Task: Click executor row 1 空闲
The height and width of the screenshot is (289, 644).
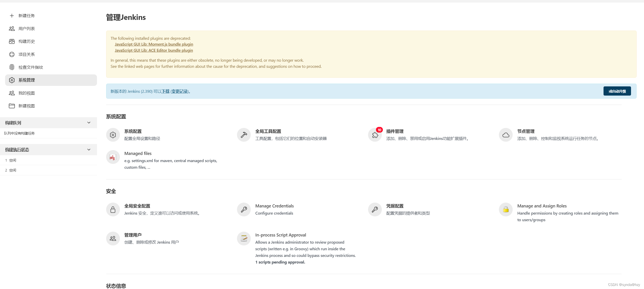Action: tap(48, 160)
